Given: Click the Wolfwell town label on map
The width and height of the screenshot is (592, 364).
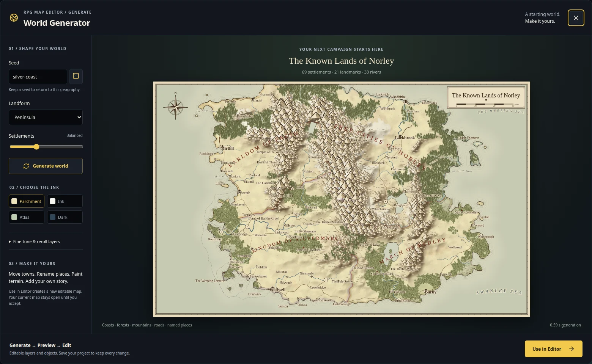Looking at the screenshot, I should [277, 290].
